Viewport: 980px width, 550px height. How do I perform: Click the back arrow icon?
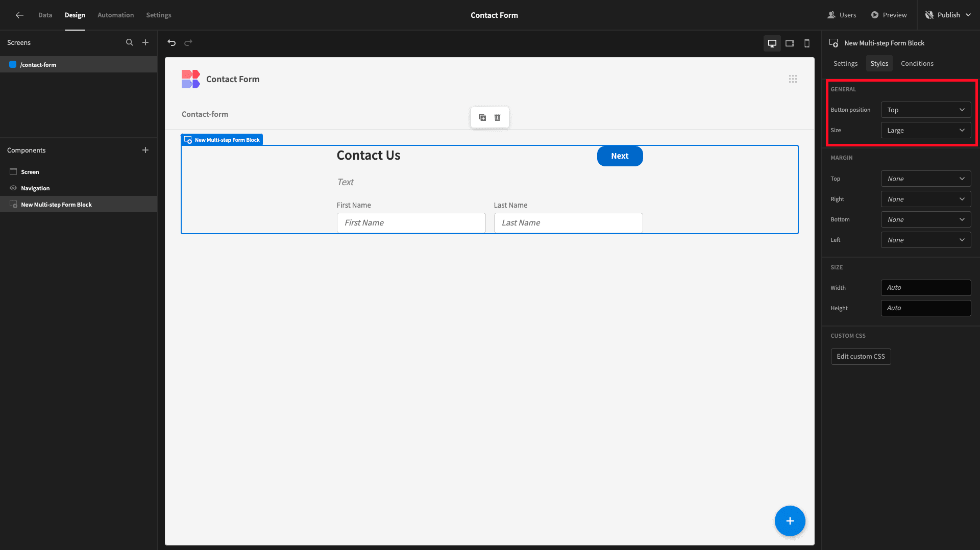19,15
